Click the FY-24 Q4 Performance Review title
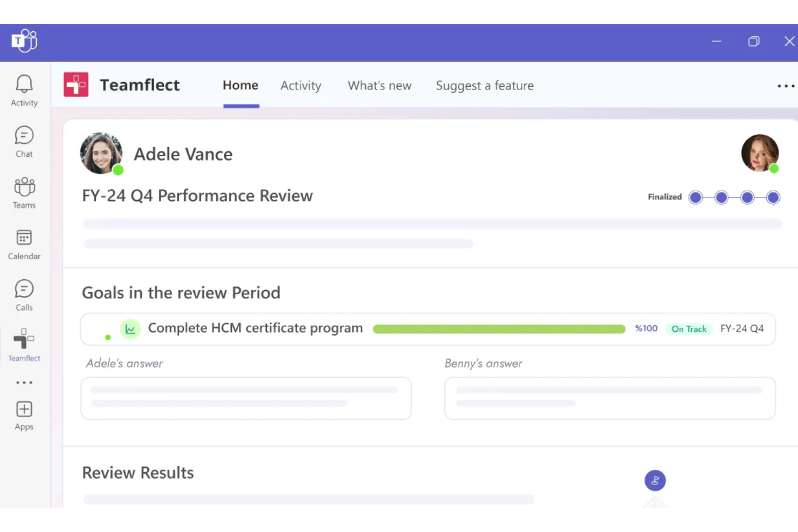 tap(197, 196)
